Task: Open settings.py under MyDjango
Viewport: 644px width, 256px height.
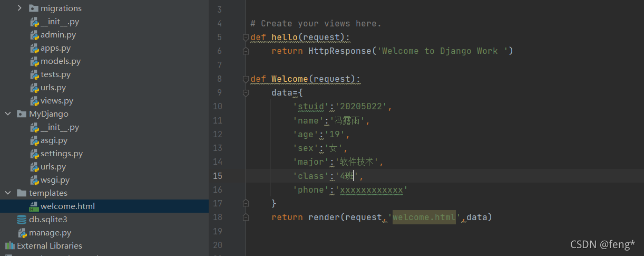Action: click(61, 154)
